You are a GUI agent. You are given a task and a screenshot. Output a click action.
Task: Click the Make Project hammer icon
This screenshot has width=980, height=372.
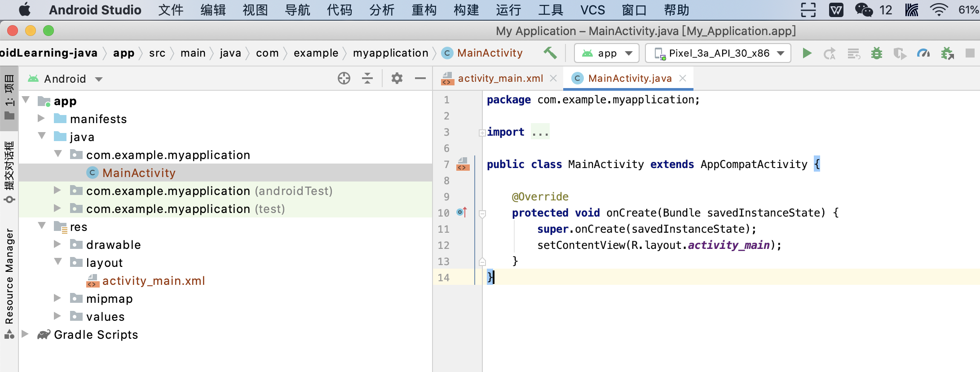click(550, 53)
